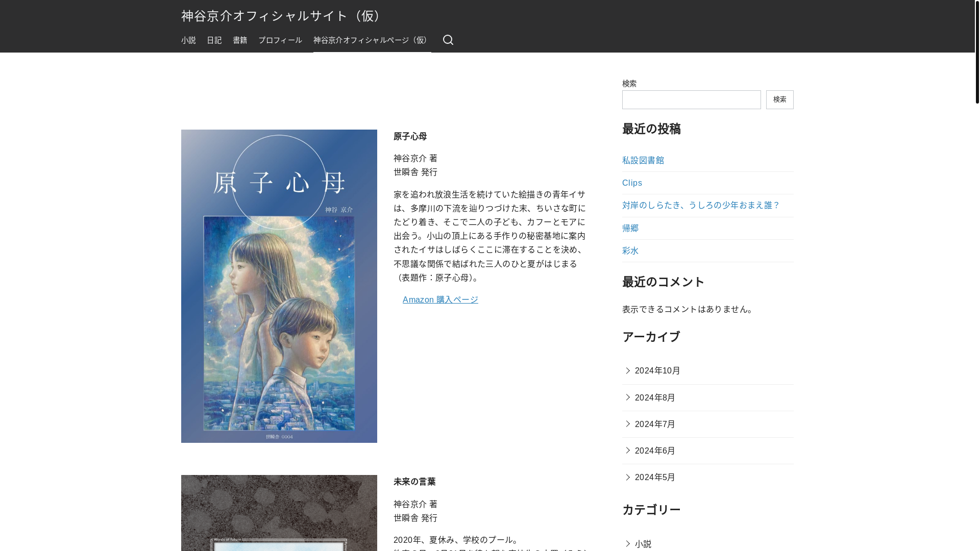This screenshot has width=980, height=551.
Task: Open the 2024年7月 archive
Action: (x=655, y=424)
